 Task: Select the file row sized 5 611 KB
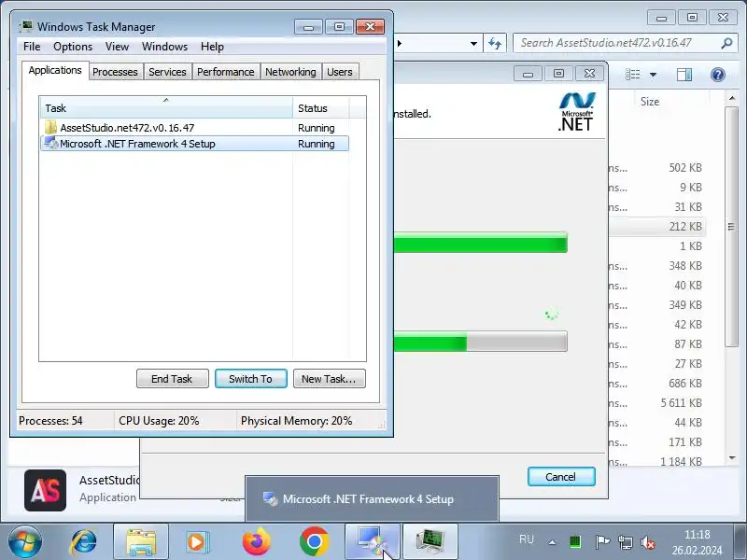click(x=657, y=403)
